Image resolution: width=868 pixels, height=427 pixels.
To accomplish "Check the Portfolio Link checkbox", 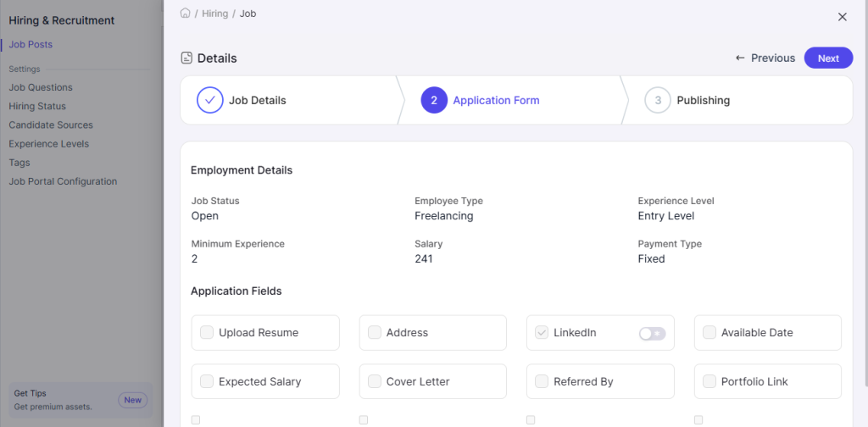I will [709, 382].
